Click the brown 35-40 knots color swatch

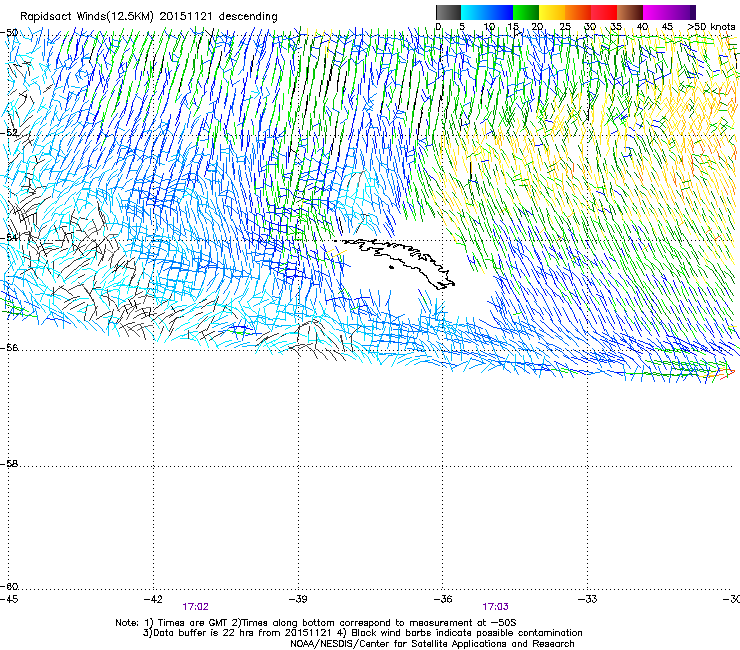pyautogui.click(x=630, y=12)
